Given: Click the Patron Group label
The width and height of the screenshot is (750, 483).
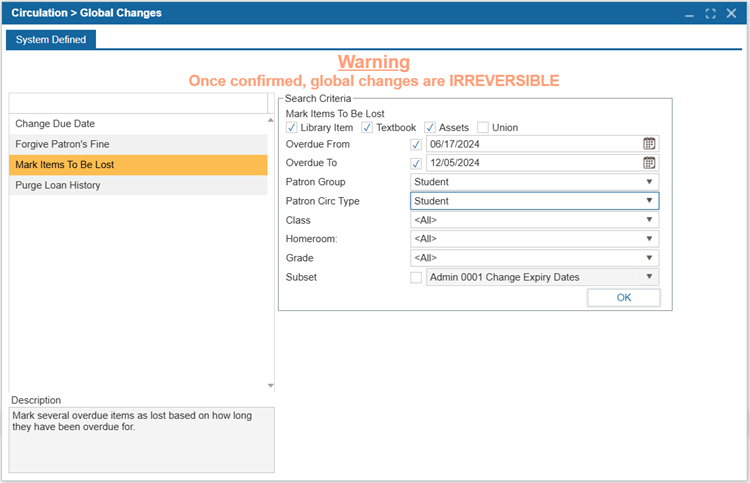Looking at the screenshot, I should (315, 182).
